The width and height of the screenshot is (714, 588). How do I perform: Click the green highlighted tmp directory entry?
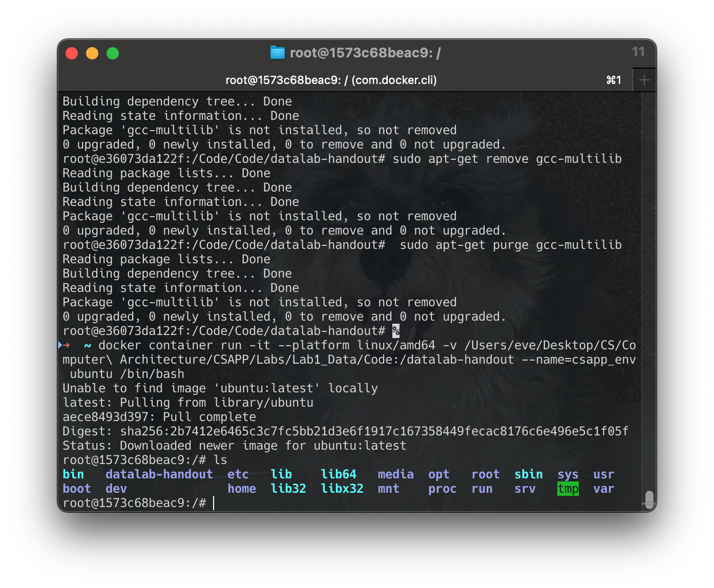tap(568, 489)
